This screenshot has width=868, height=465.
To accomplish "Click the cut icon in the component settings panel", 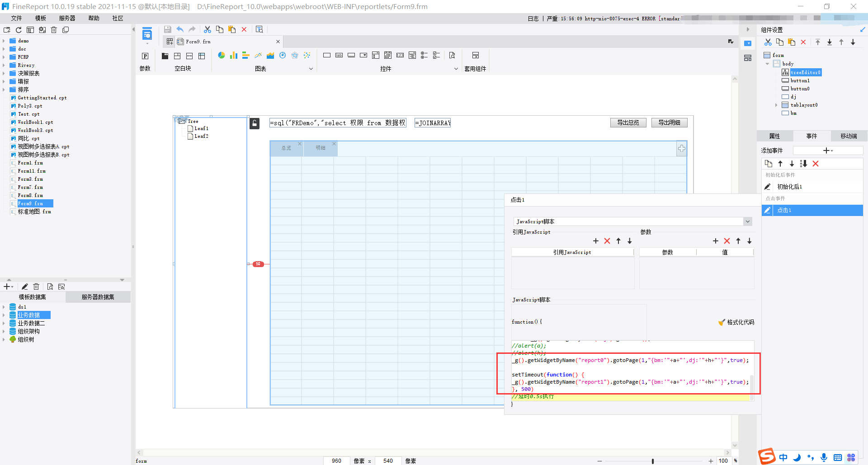I will [768, 42].
